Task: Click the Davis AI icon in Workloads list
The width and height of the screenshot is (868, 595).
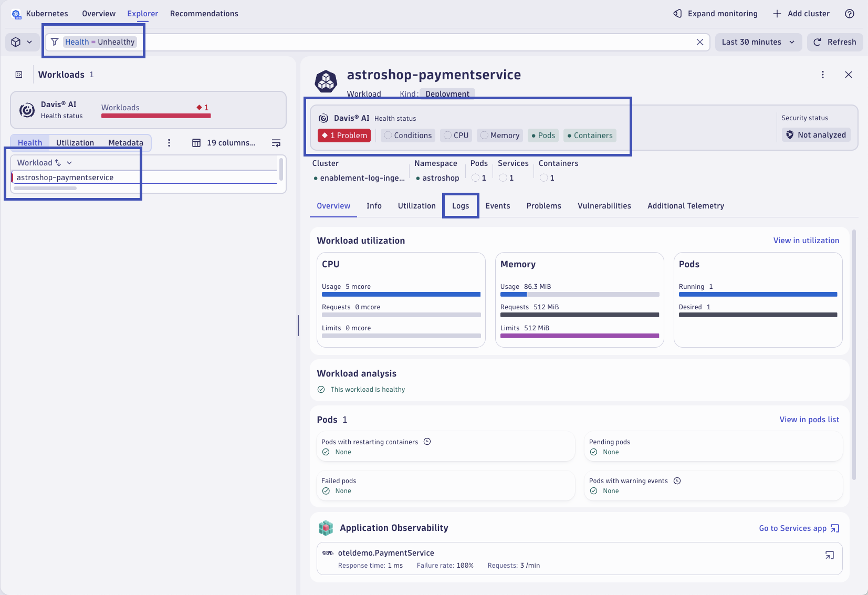Action: [x=27, y=110]
